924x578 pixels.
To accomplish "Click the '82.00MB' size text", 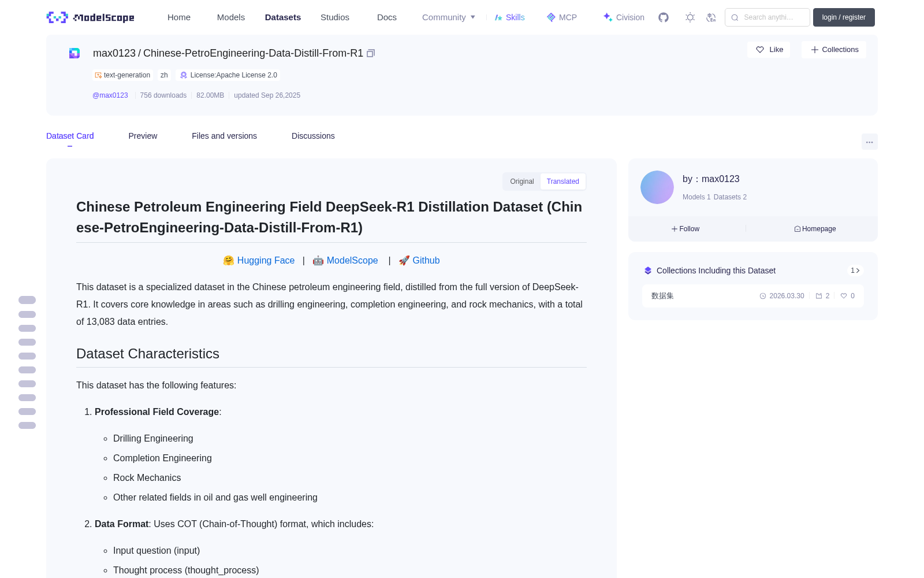I will click(210, 95).
